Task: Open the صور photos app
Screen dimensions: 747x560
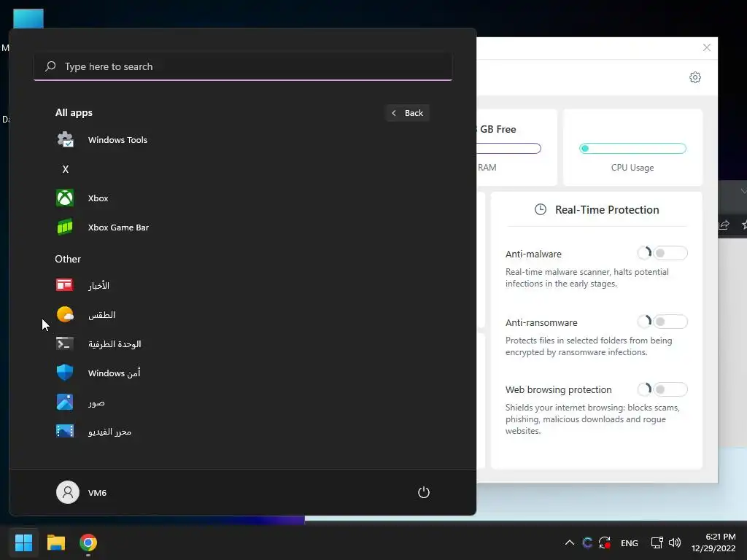Action: click(96, 402)
